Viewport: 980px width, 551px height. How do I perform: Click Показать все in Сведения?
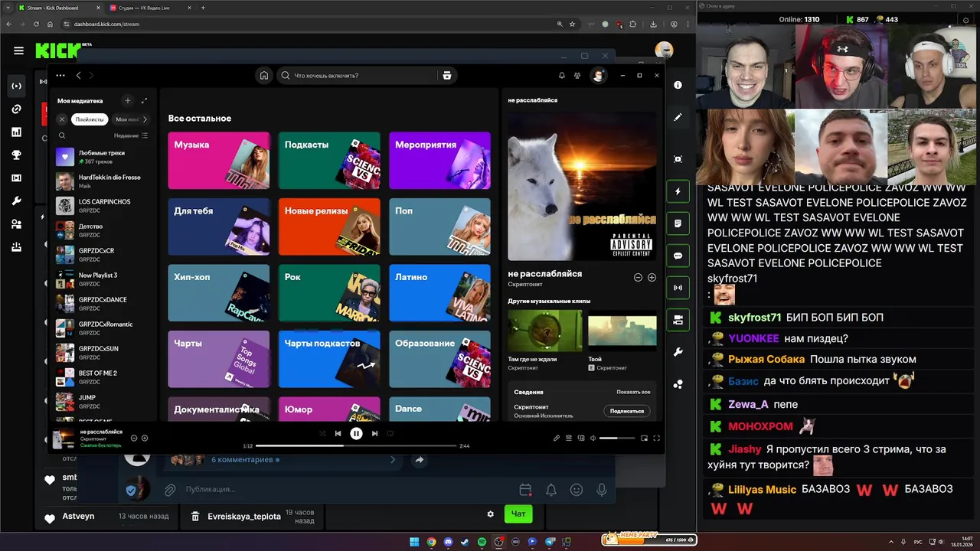633,392
